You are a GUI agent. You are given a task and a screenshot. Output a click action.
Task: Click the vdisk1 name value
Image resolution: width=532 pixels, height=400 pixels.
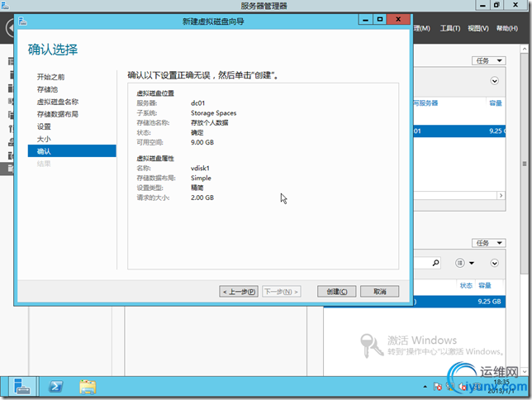(x=200, y=168)
